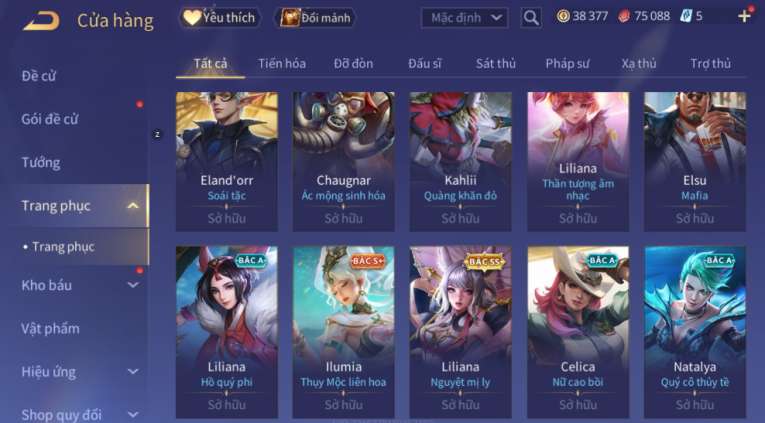
Task: Select Ilumia Thụy Mộc liên hoa skin
Action: pyautogui.click(x=343, y=332)
